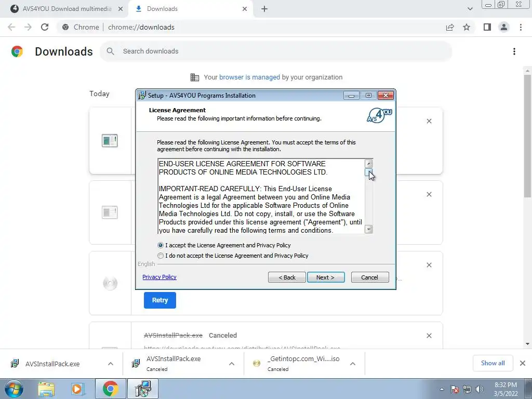Click the search magnifier icon

pos(110,51)
